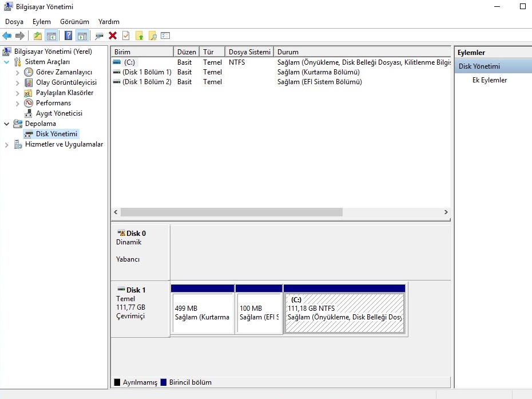The image size is (532, 399).
Task: Click the red X delete icon
Action: (x=113, y=36)
